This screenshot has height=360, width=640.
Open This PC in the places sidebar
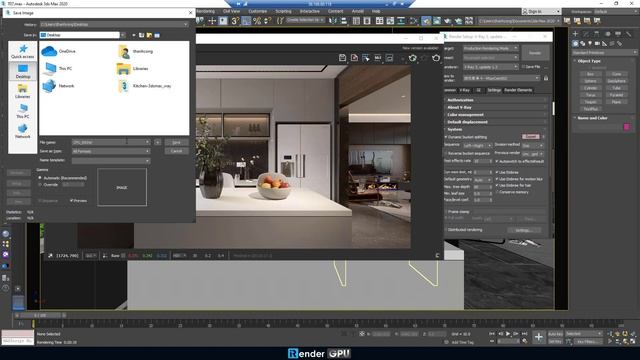coord(22,111)
